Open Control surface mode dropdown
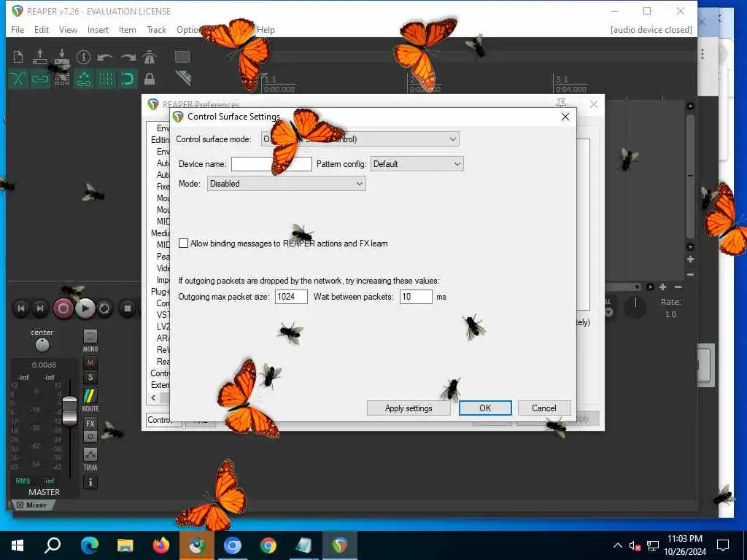 point(360,139)
